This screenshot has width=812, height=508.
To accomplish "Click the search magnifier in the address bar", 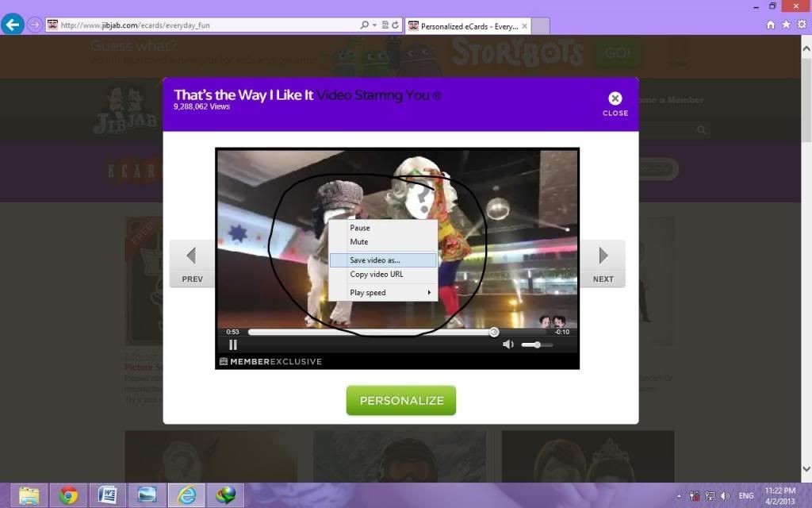I will [x=364, y=25].
